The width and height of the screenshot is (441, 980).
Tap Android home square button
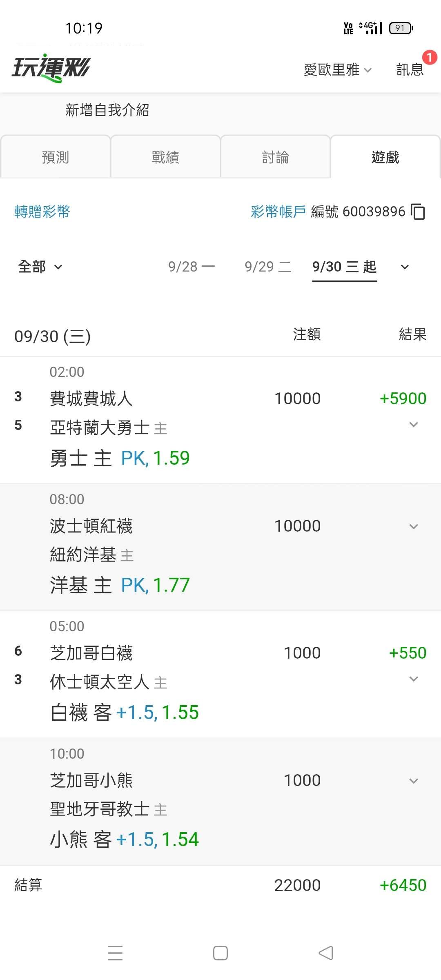(x=220, y=953)
